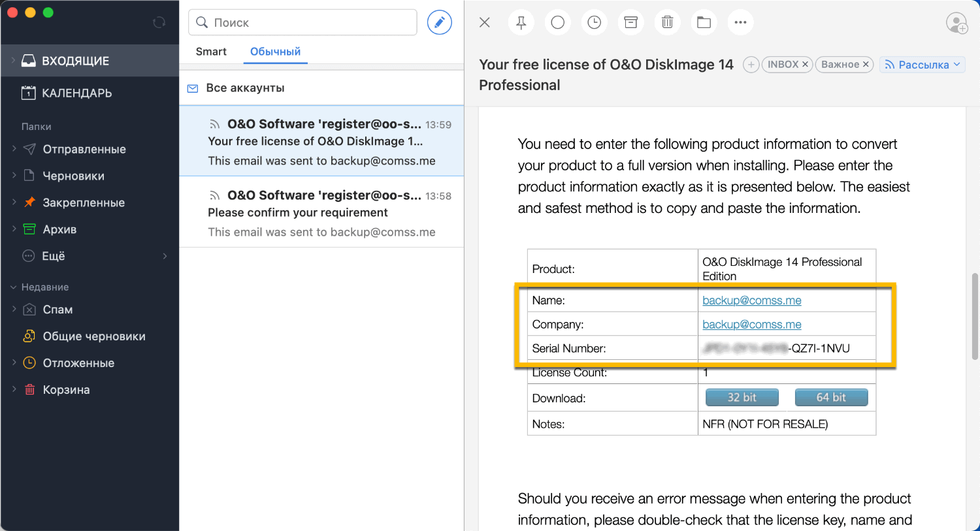This screenshot has height=531, width=980.
Task: Remove the INBOX label from the email
Action: [806, 64]
